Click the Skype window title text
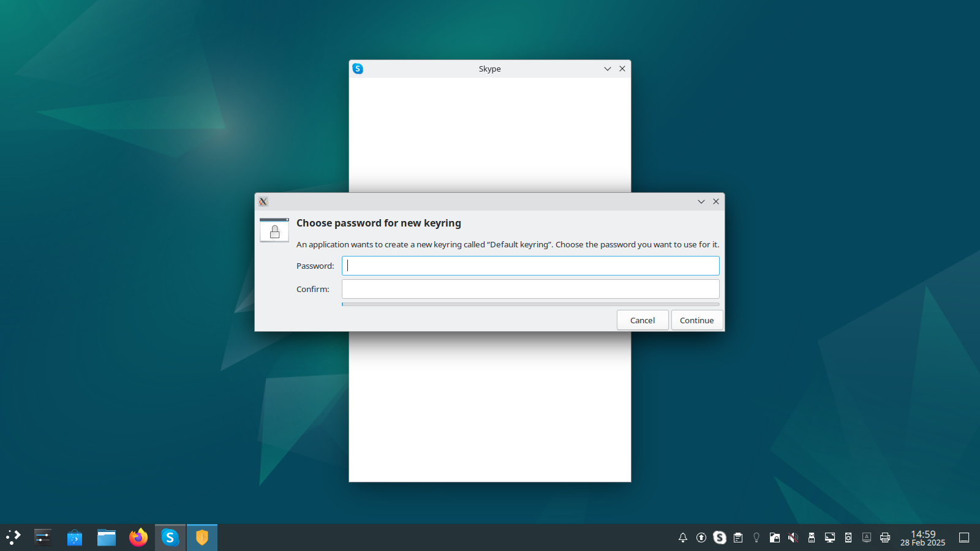The height and width of the screenshot is (551, 980). click(490, 69)
